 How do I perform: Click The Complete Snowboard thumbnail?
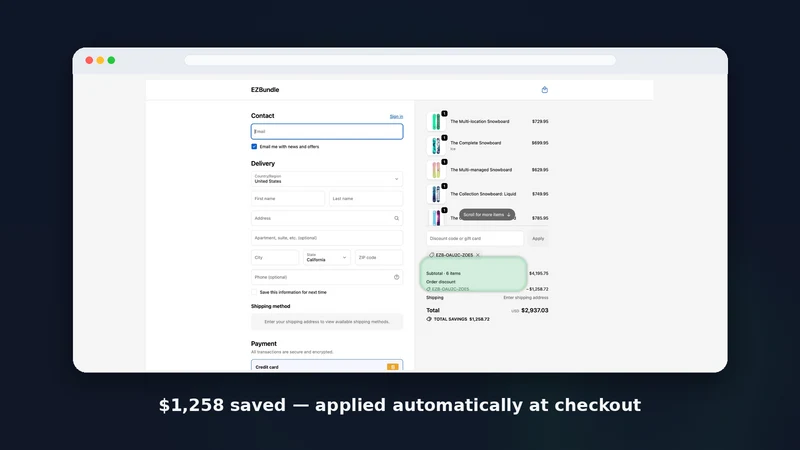pyautogui.click(x=436, y=146)
